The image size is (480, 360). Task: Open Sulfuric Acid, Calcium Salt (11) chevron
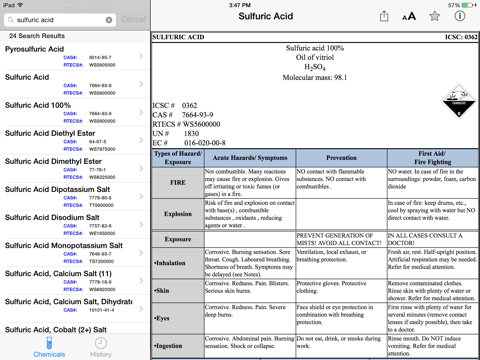[x=141, y=280]
